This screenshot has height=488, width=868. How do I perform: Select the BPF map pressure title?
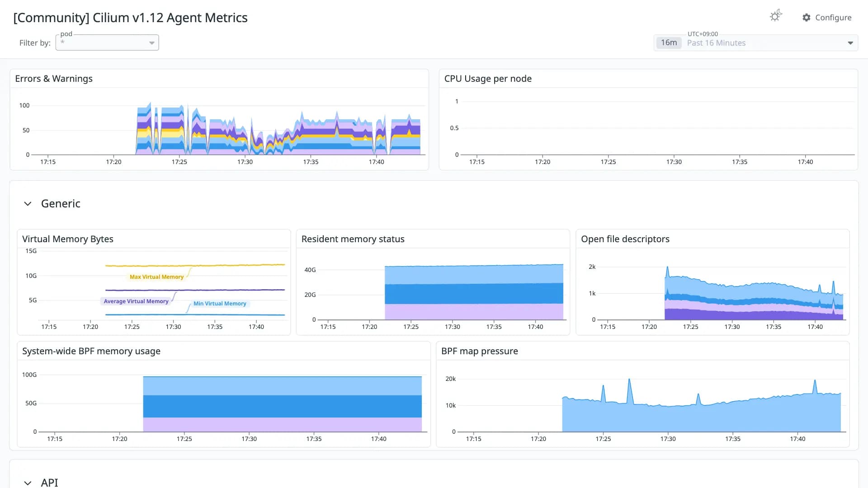480,351
